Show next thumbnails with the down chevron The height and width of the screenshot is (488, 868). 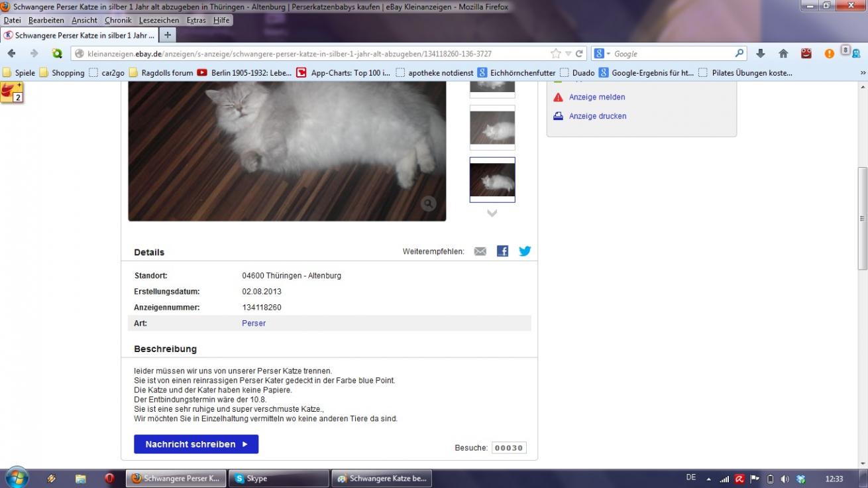pos(492,213)
